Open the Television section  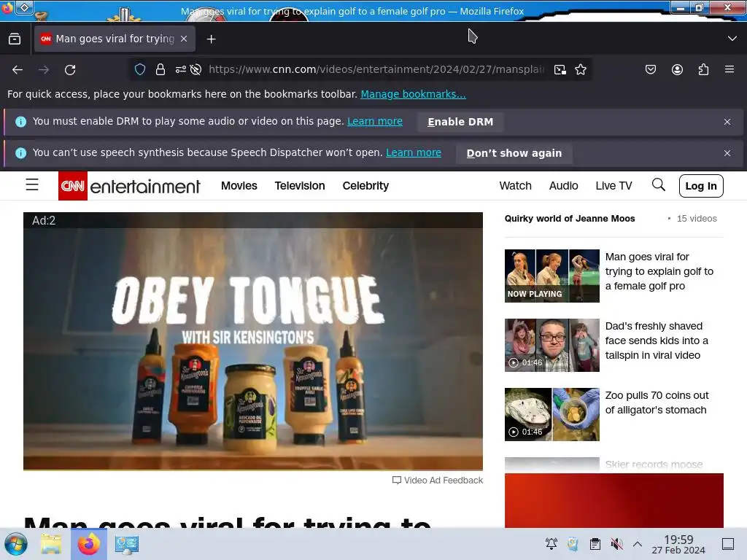(x=300, y=186)
